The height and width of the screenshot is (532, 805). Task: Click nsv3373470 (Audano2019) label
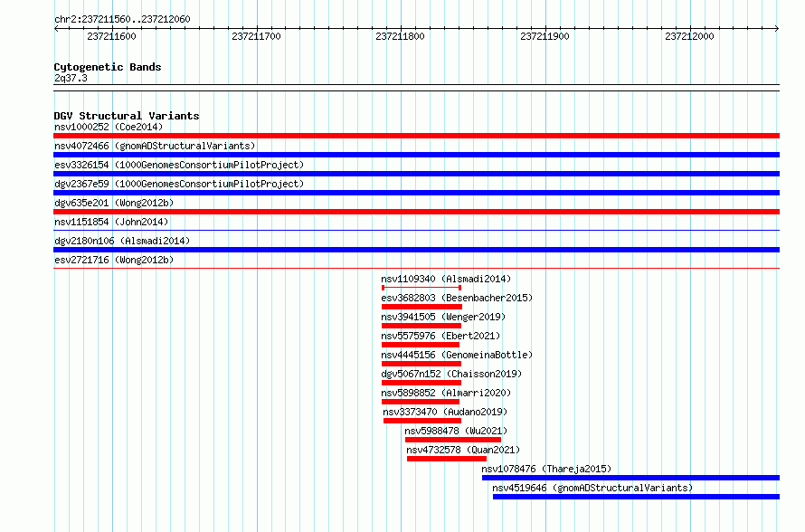[445, 412]
